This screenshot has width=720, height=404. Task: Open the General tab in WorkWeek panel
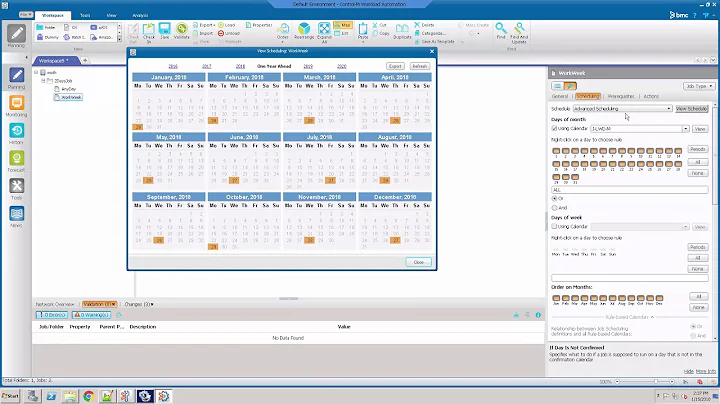[x=560, y=96]
